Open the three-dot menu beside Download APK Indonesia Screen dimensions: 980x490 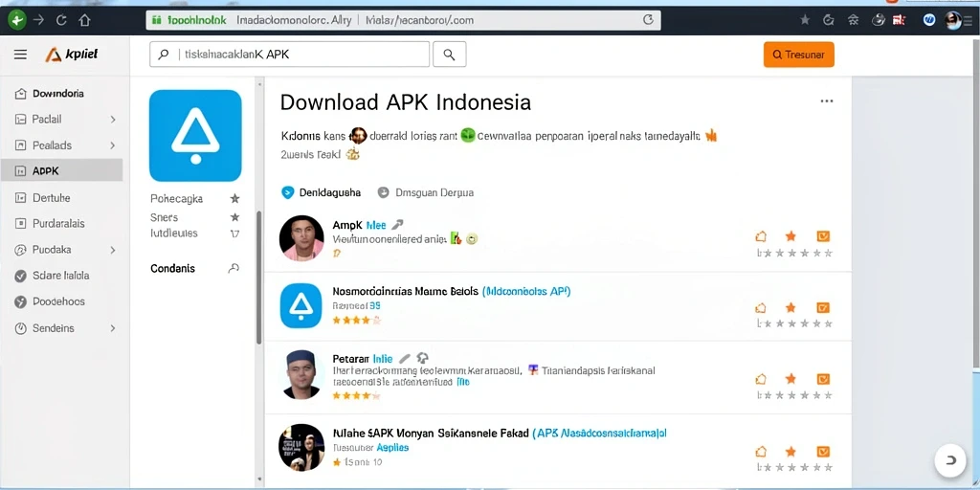pyautogui.click(x=827, y=100)
